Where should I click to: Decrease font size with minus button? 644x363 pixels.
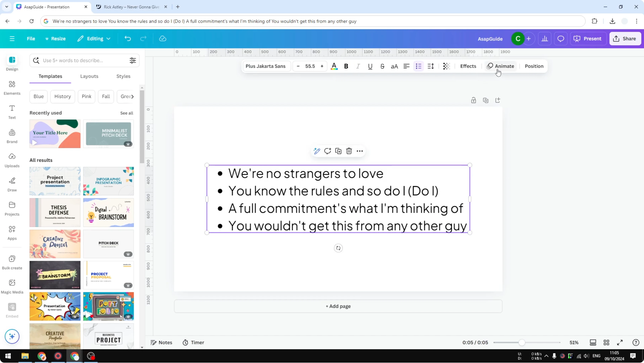(298, 66)
